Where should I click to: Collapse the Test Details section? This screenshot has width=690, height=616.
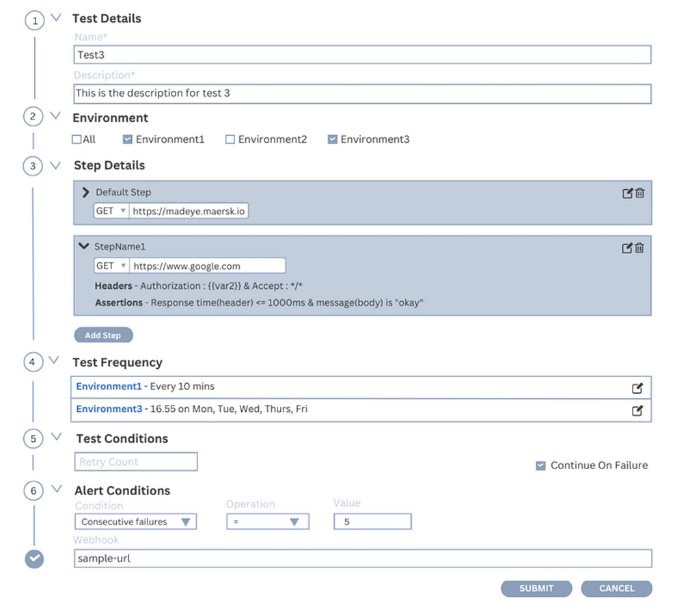click(56, 18)
